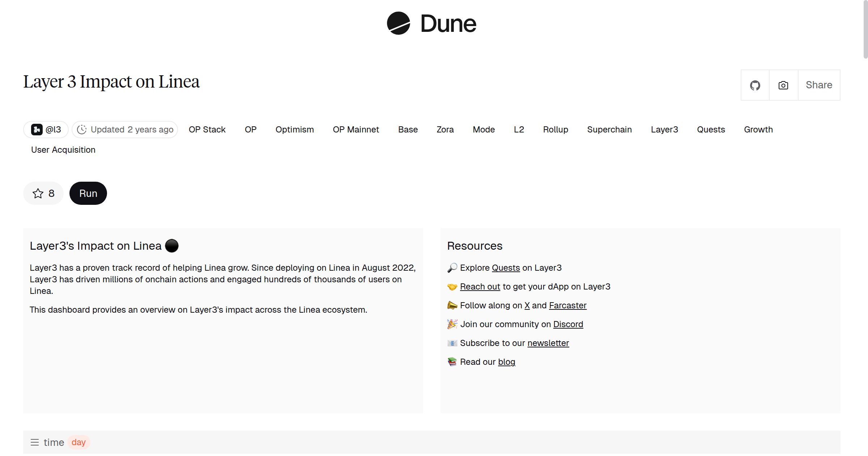The height and width of the screenshot is (456, 868).
Task: Click the hamburger icon next to time
Action: tap(35, 442)
